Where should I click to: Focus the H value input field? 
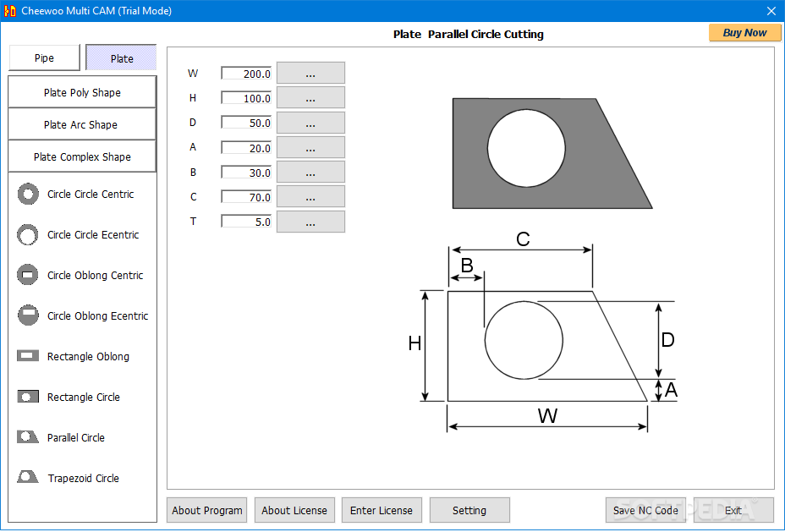pos(246,98)
